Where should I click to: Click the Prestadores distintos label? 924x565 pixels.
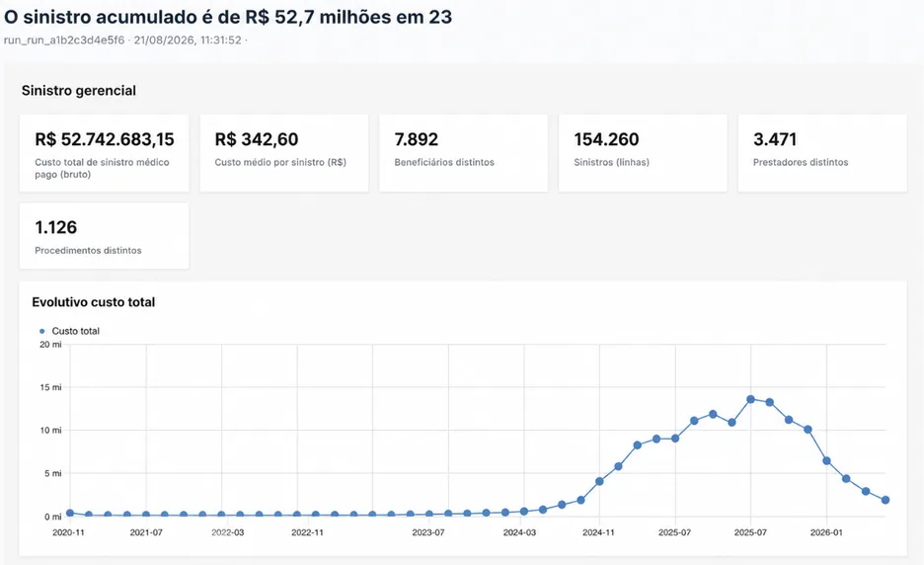coord(801,162)
